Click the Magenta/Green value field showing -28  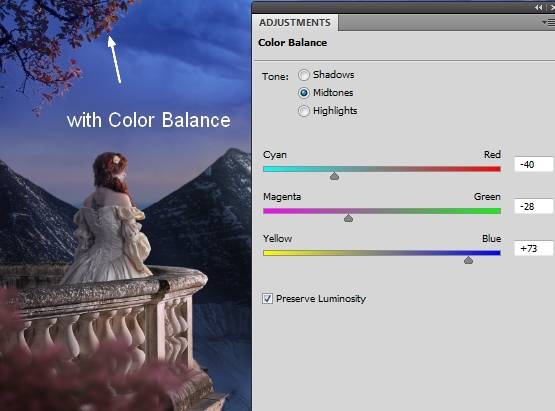pyautogui.click(x=533, y=206)
